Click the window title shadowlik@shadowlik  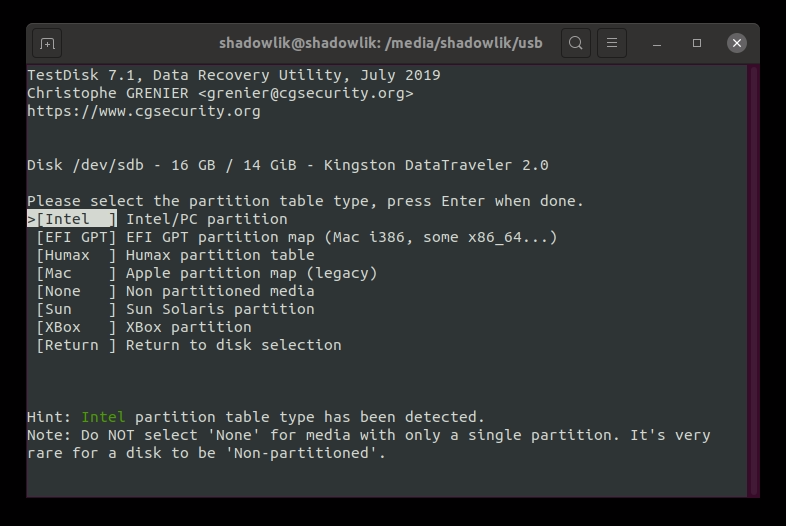300,43
